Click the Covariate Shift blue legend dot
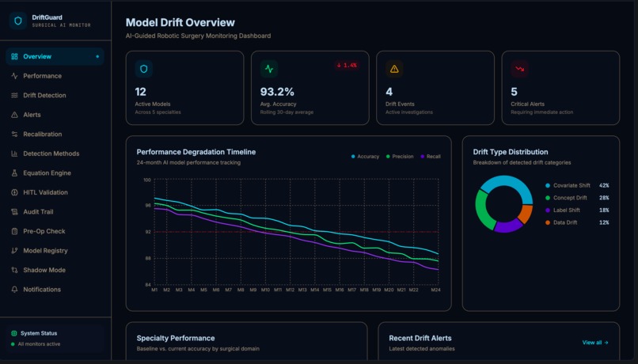The height and width of the screenshot is (364, 638). click(x=548, y=185)
